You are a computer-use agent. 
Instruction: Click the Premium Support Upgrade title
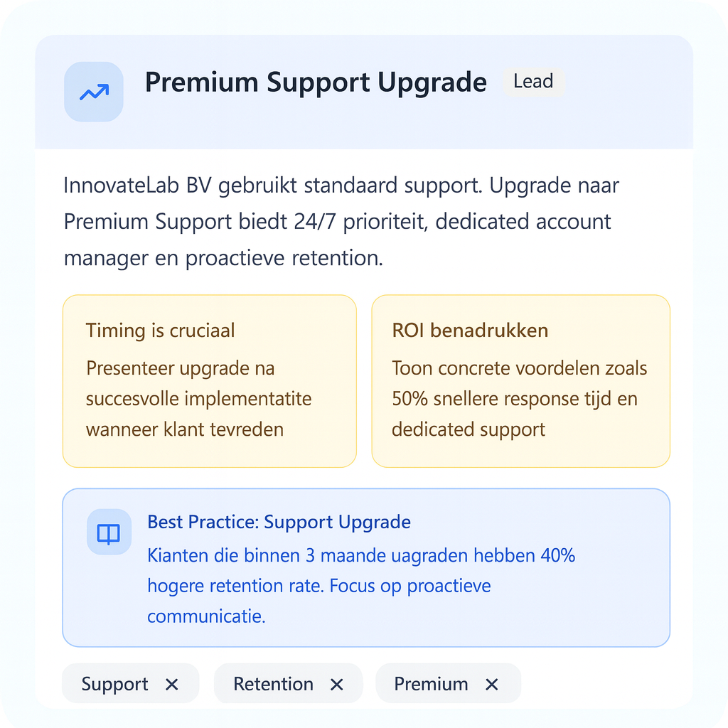pos(316,82)
